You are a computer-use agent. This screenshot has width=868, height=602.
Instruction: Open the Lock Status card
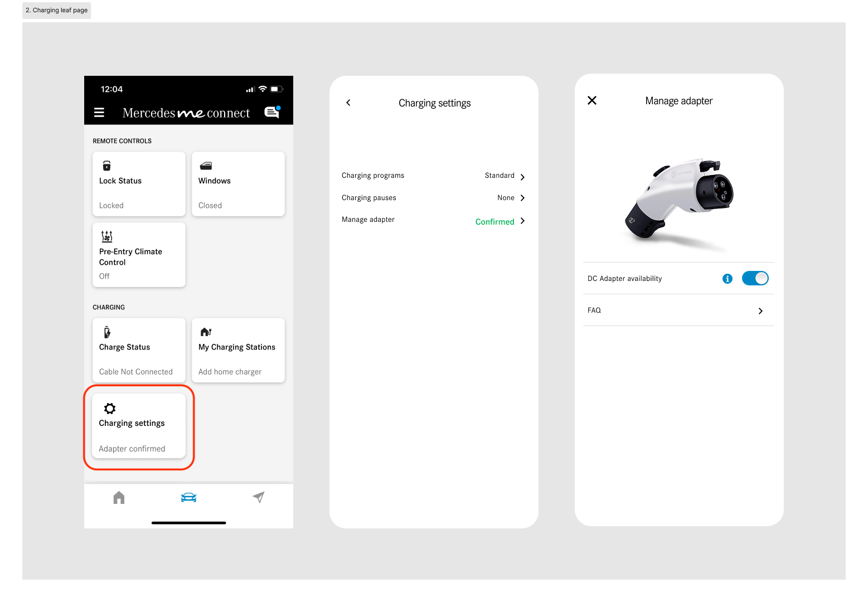(139, 184)
